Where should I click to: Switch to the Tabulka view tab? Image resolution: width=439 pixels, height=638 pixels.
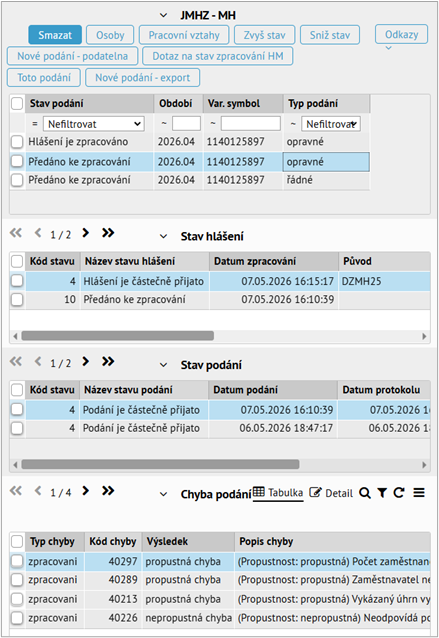click(x=278, y=493)
